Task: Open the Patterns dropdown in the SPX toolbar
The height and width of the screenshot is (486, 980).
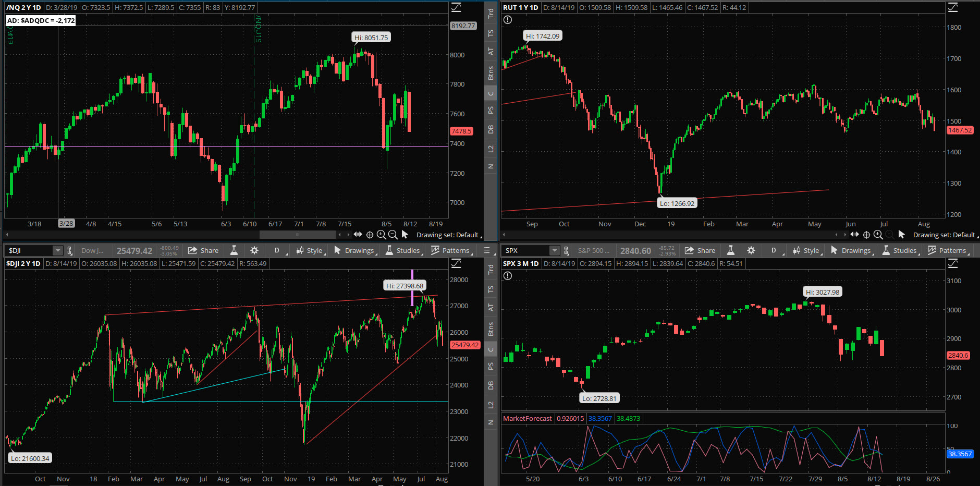Action: tap(949, 250)
